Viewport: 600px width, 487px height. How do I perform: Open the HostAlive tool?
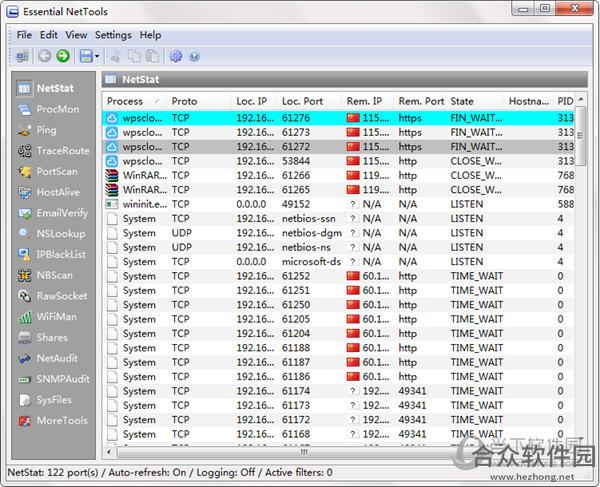tap(49, 192)
